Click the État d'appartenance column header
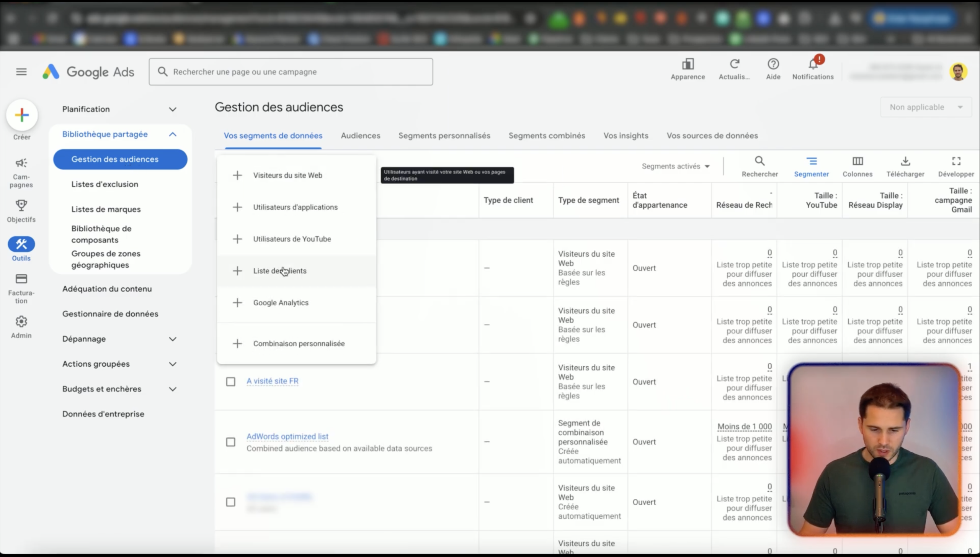The height and width of the screenshot is (557, 980). [660, 200]
